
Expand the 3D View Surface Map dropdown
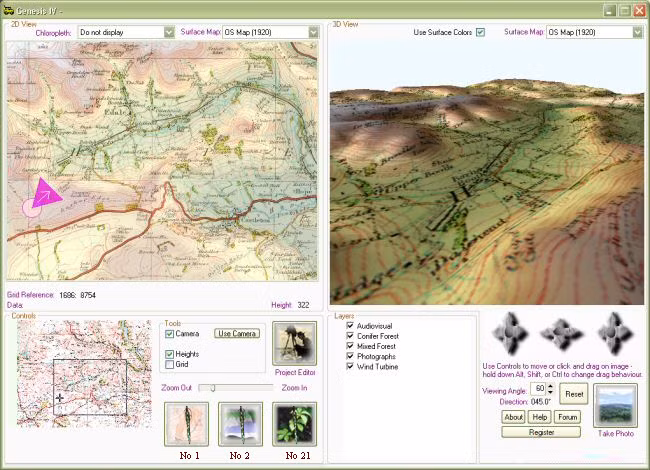pyautogui.click(x=638, y=32)
